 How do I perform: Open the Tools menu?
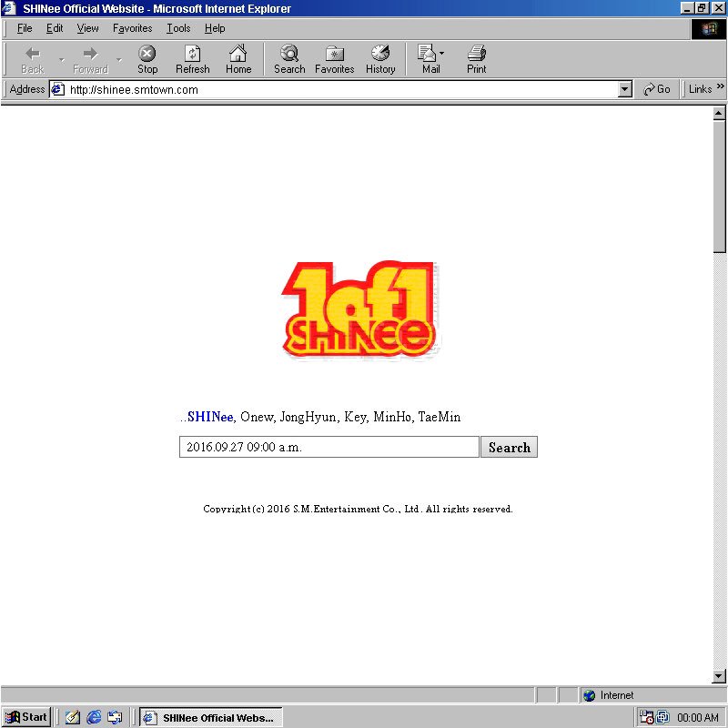point(178,28)
